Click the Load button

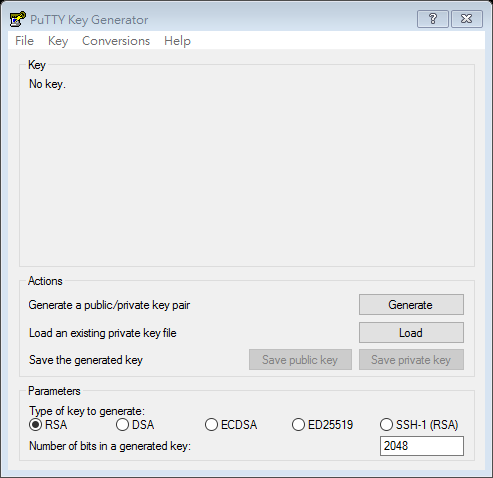tap(411, 333)
